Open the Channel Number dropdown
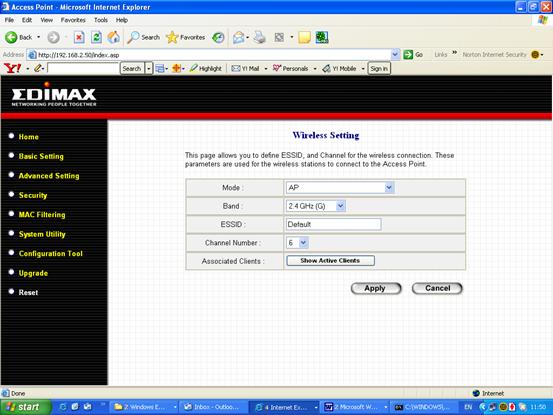Image resolution: width=553 pixels, height=415 pixels. 298,243
